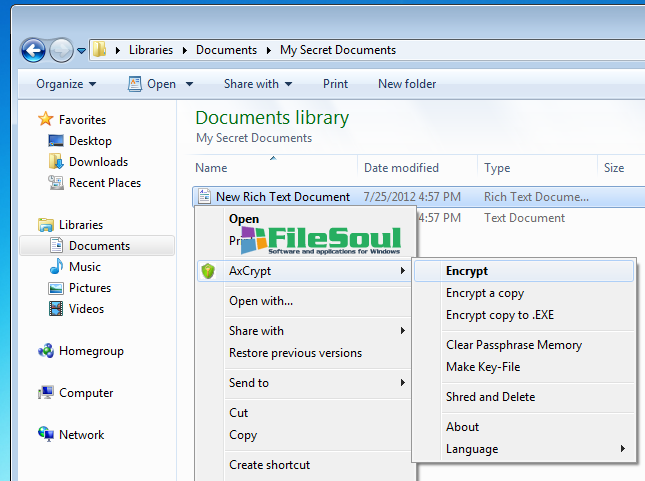Select Shred and Delete option
This screenshot has height=481, width=645.
click(x=490, y=397)
